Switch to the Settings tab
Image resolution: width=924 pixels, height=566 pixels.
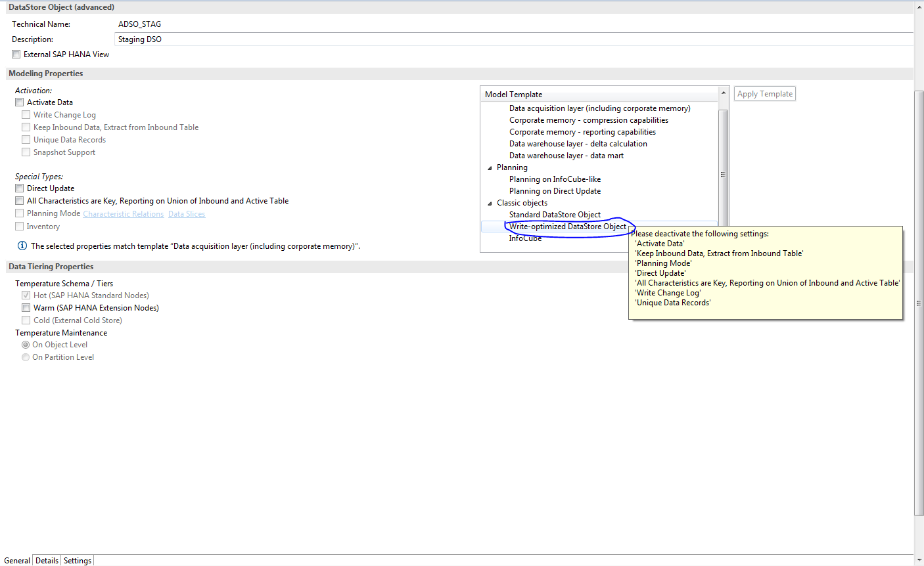[77, 560]
